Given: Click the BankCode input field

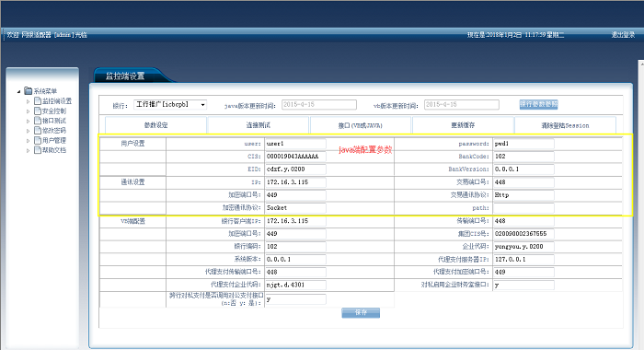Looking at the screenshot, I should (523, 157).
